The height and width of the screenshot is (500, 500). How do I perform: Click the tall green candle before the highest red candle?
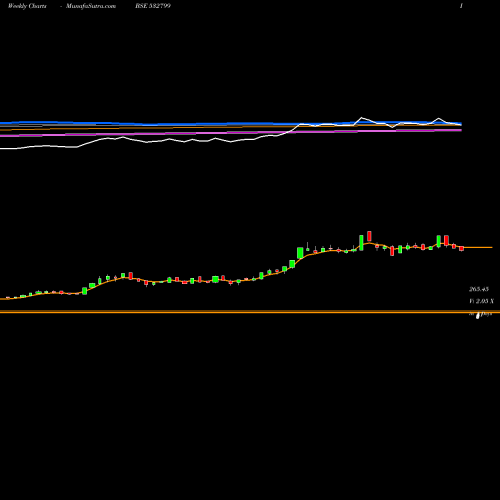click(x=361, y=242)
